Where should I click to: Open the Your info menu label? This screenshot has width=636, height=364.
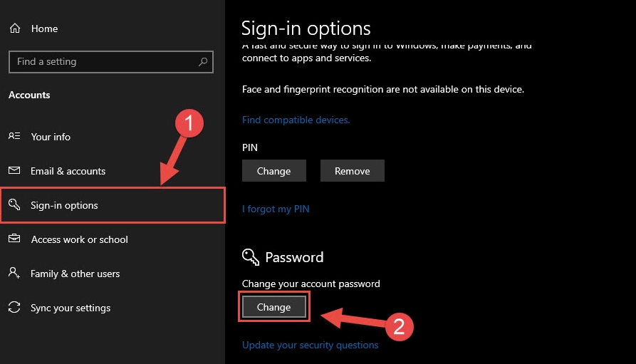click(51, 137)
